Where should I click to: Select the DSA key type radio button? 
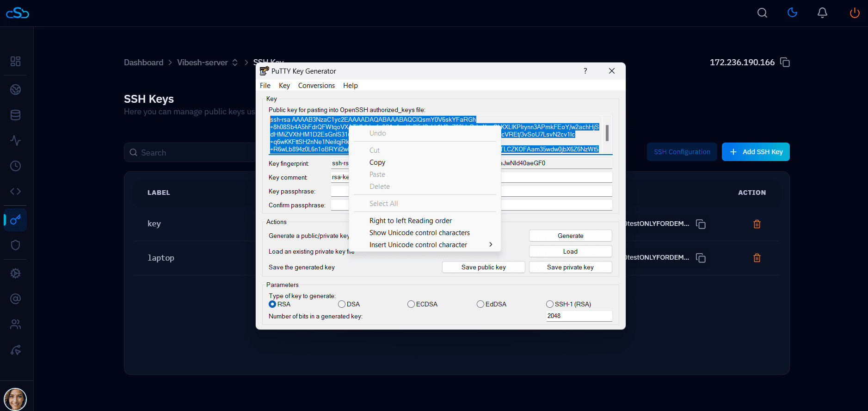coord(342,304)
